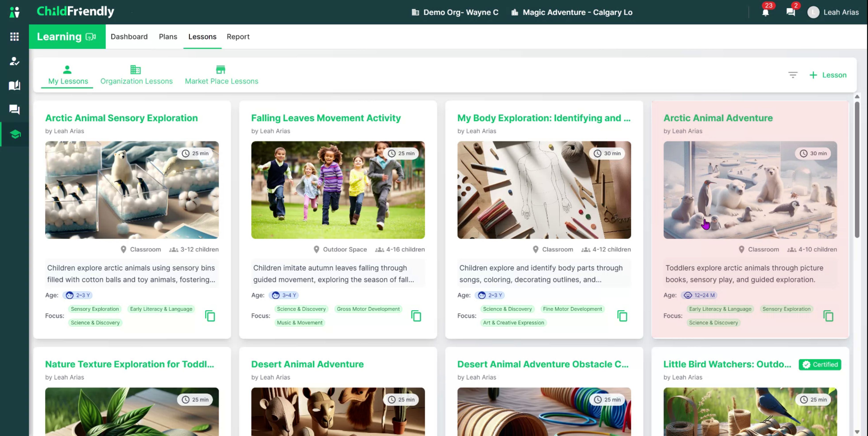The width and height of the screenshot is (868, 436).
Task: Select the Lessons tab
Action: (202, 37)
